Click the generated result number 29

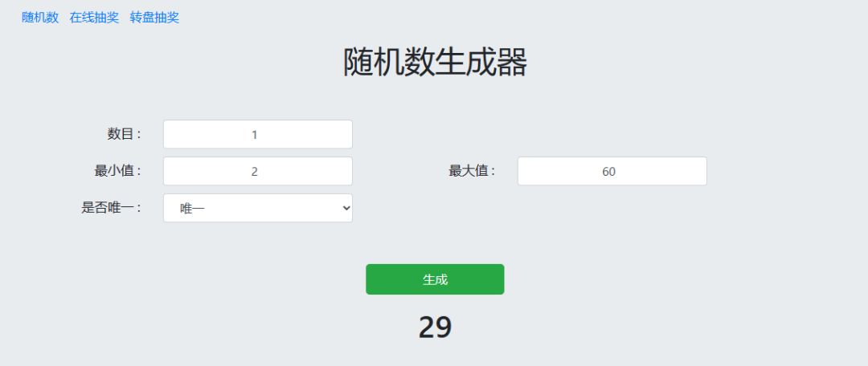(x=435, y=327)
